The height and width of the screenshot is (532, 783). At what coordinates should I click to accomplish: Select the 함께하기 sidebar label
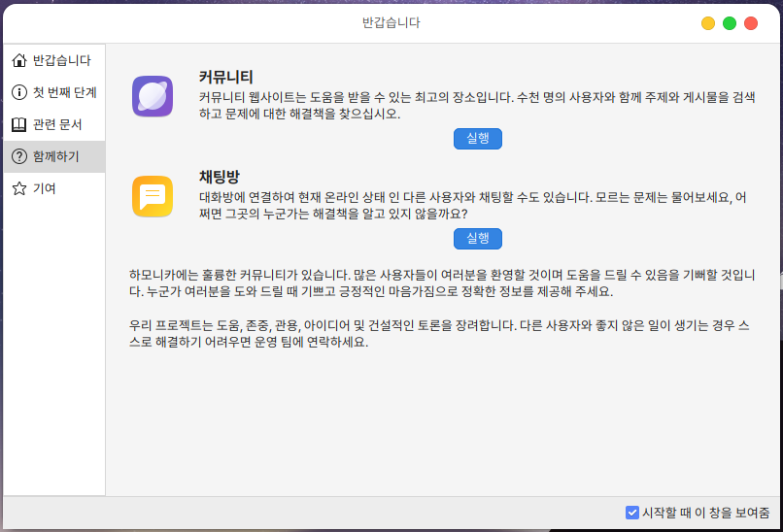(x=56, y=156)
